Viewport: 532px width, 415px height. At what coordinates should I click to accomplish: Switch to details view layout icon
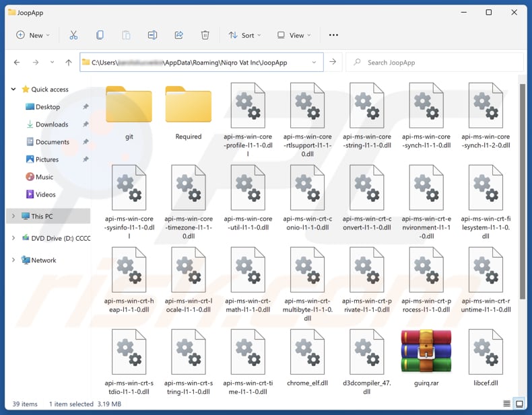point(506,404)
